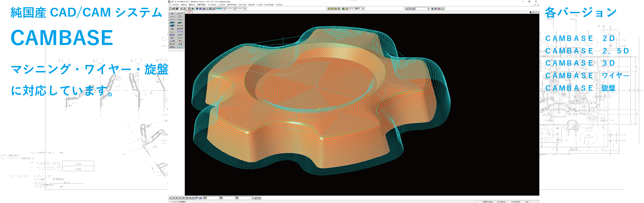Open the ツール(T) menu

click(260, 5)
